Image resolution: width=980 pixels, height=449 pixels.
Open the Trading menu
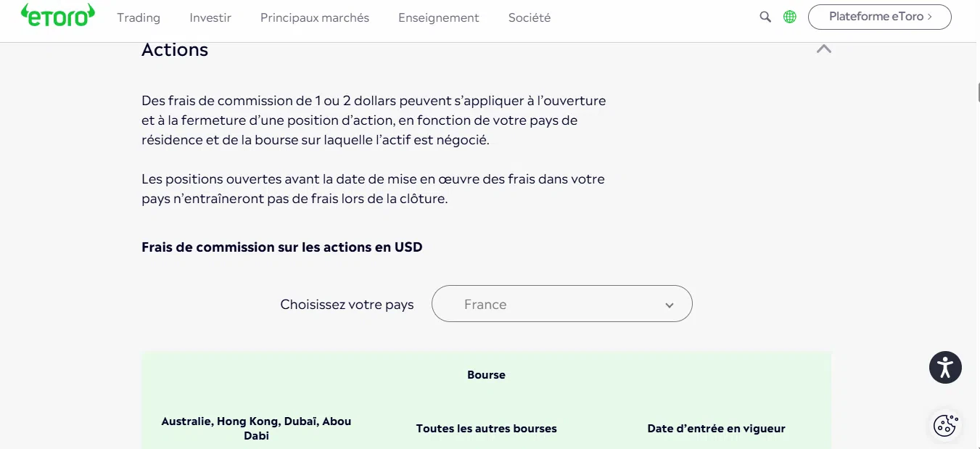(x=139, y=17)
